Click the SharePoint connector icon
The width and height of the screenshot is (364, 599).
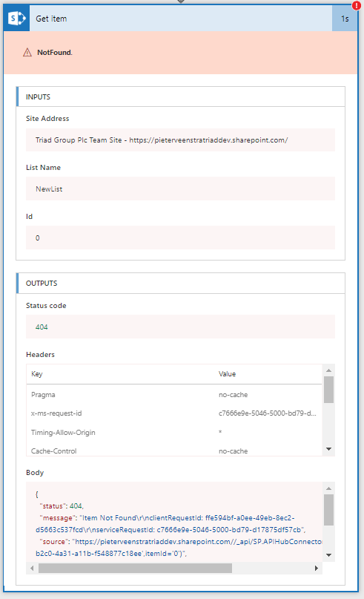click(x=16, y=19)
